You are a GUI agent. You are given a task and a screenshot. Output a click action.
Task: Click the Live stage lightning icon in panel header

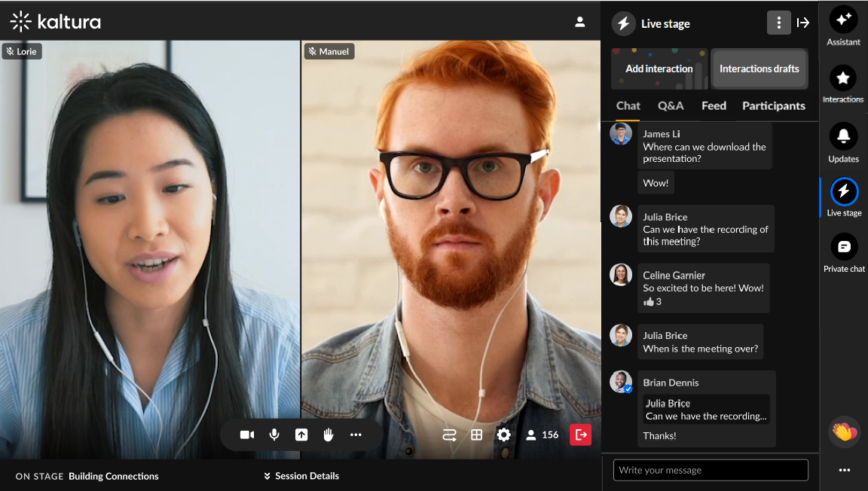(623, 24)
